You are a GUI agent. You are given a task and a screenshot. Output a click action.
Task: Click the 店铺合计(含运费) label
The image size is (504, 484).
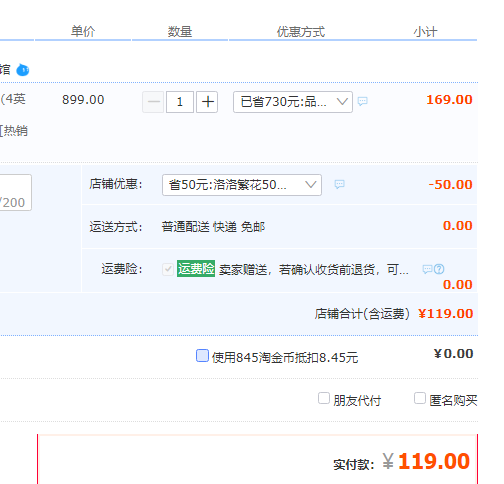point(362,314)
